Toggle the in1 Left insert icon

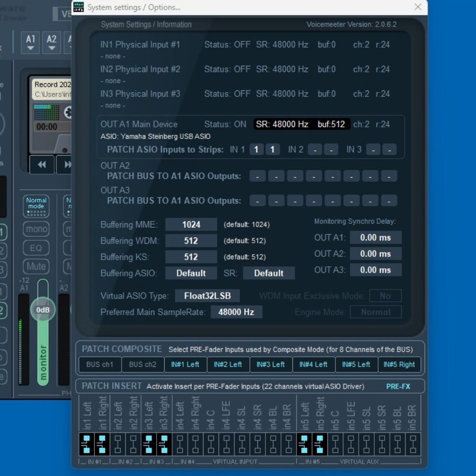(x=87, y=444)
